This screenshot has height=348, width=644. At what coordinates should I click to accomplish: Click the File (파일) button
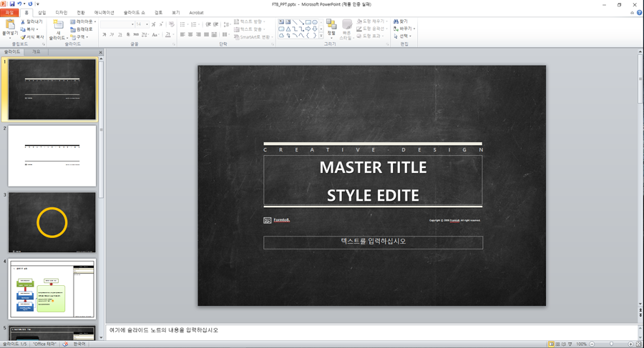[x=9, y=13]
